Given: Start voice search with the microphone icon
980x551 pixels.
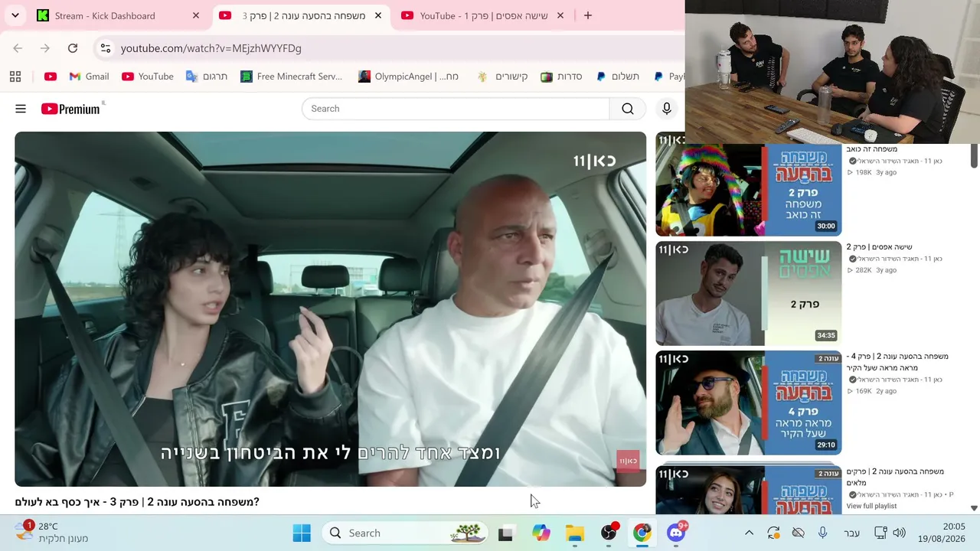Looking at the screenshot, I should click(x=667, y=109).
